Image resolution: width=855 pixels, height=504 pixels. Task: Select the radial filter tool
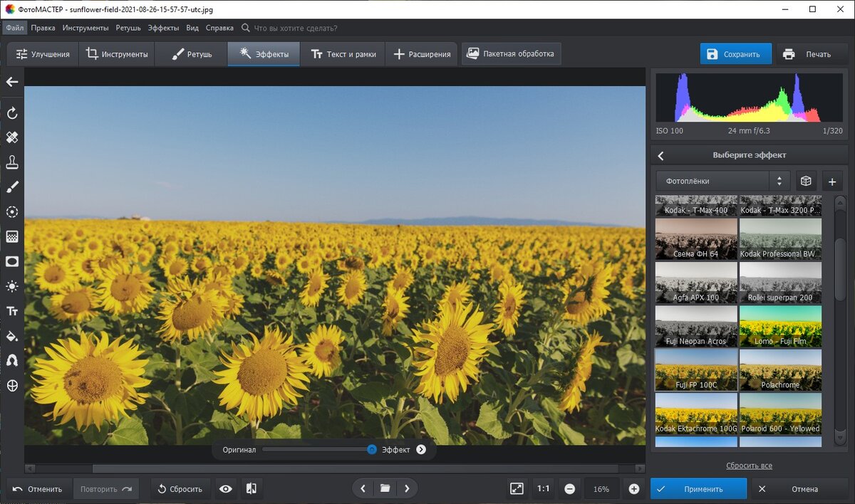(x=12, y=212)
